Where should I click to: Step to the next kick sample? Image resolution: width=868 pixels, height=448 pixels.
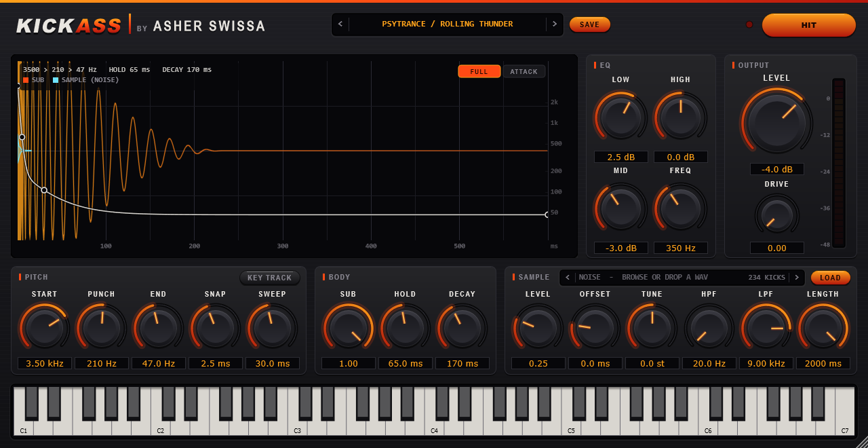[x=797, y=278]
